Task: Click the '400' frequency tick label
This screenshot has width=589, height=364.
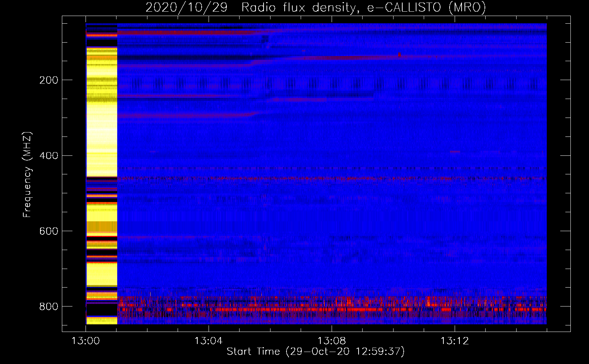Action: (48, 156)
